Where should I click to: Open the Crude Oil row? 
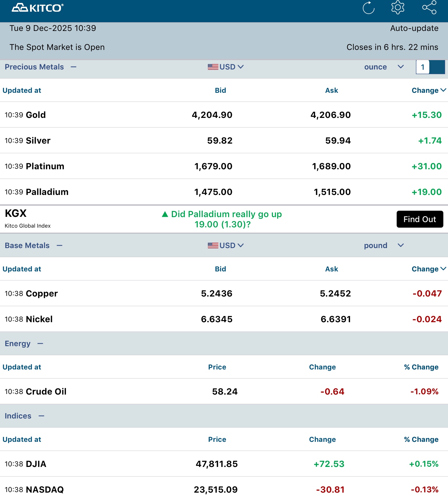(x=46, y=392)
